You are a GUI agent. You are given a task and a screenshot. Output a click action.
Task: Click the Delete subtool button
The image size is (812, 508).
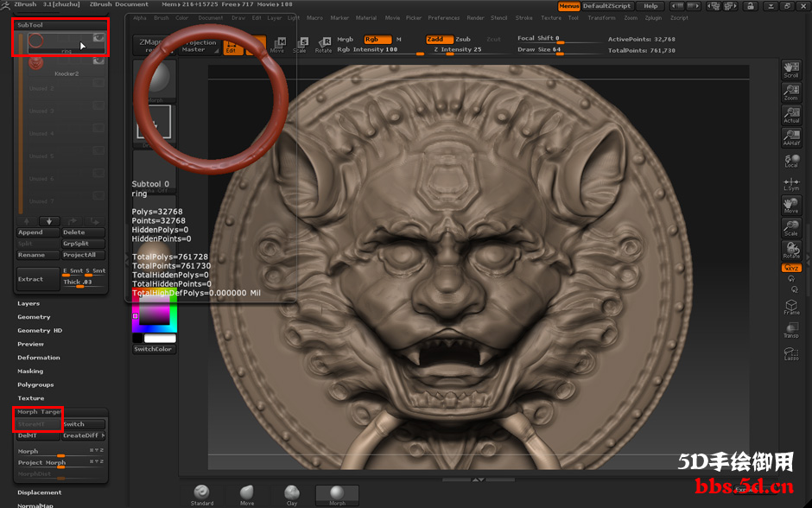[84, 232]
